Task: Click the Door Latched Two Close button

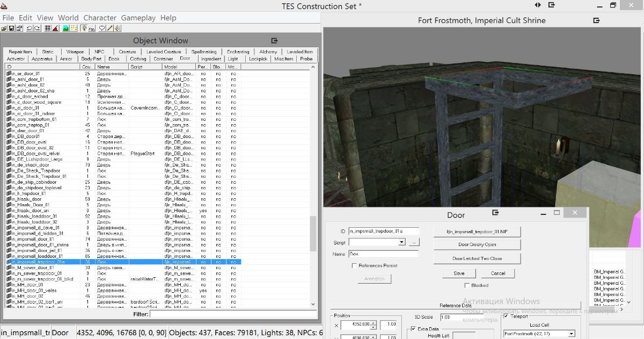Action: tap(477, 258)
